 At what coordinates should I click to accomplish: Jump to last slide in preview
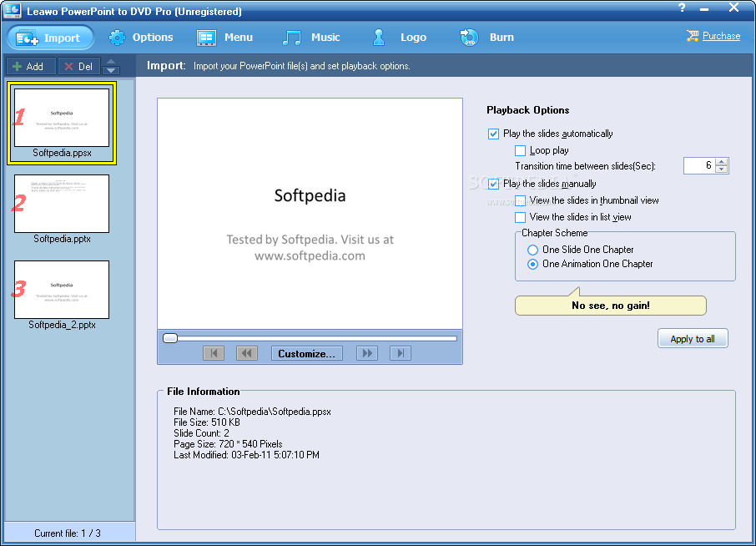[401, 353]
